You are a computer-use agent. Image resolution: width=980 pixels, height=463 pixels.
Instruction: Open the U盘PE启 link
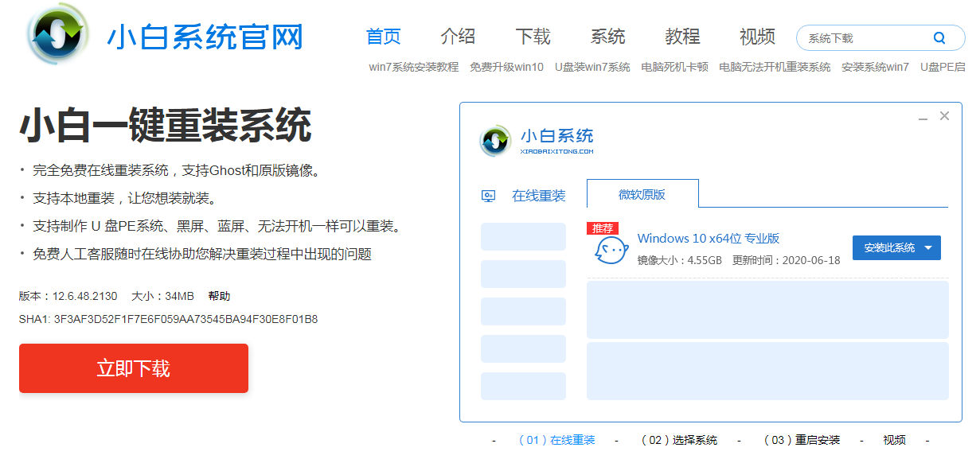pyautogui.click(x=943, y=67)
